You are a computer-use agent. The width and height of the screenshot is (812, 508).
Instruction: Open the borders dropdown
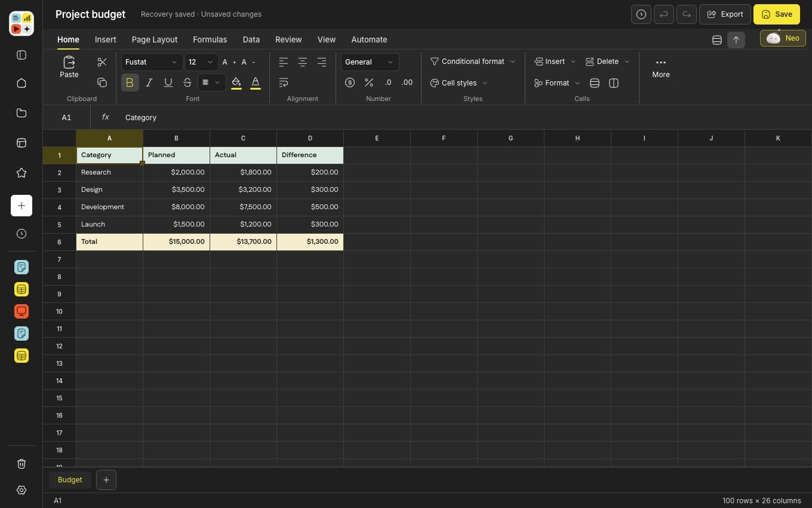pos(211,82)
